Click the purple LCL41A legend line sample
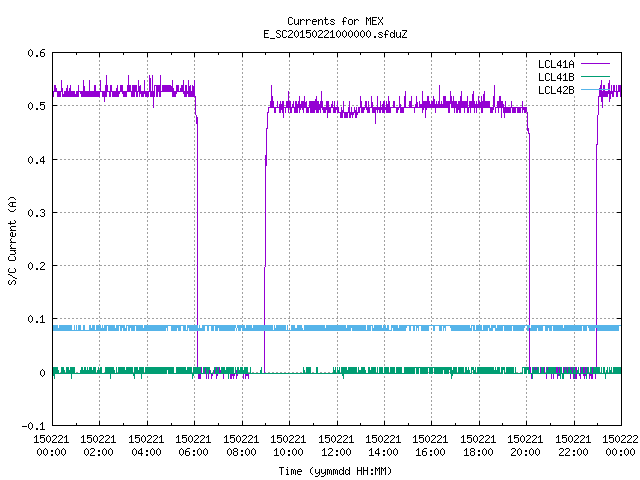The image size is (640, 480). coord(595,64)
